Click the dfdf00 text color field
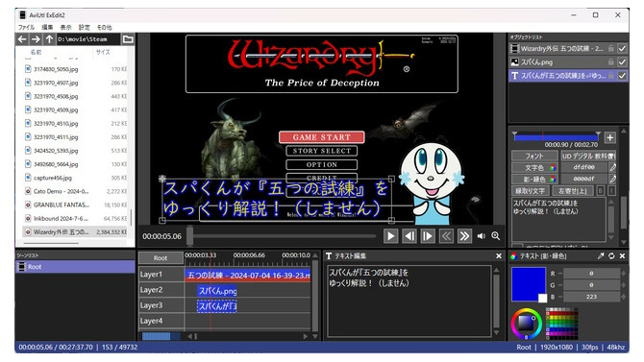The width and height of the screenshot is (644, 362). [x=584, y=167]
